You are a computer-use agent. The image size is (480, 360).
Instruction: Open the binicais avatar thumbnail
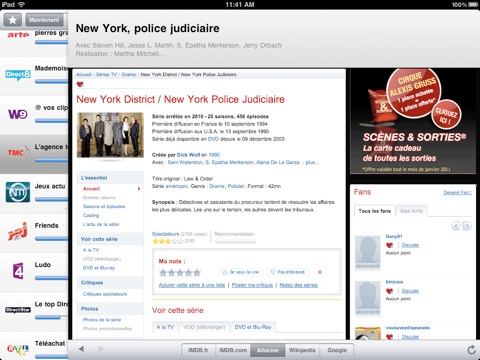[x=368, y=297]
